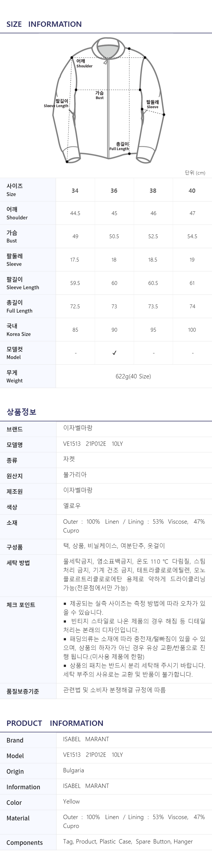Click the Yellow color value
The height and width of the screenshot is (868, 212).
[72, 801]
